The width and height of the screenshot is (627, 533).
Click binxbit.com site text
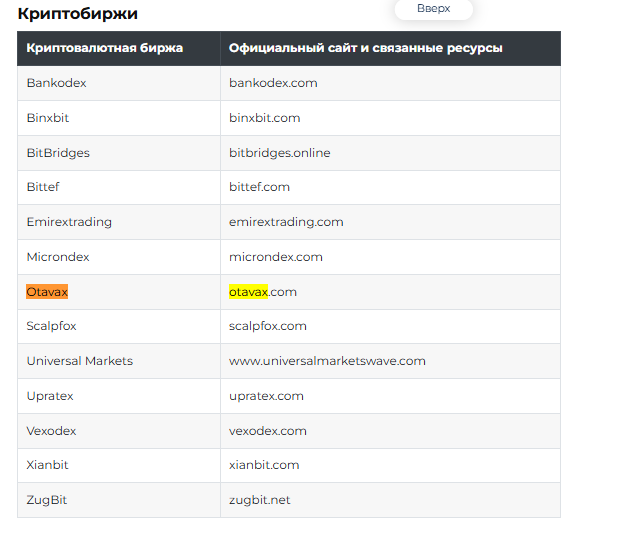coord(264,118)
